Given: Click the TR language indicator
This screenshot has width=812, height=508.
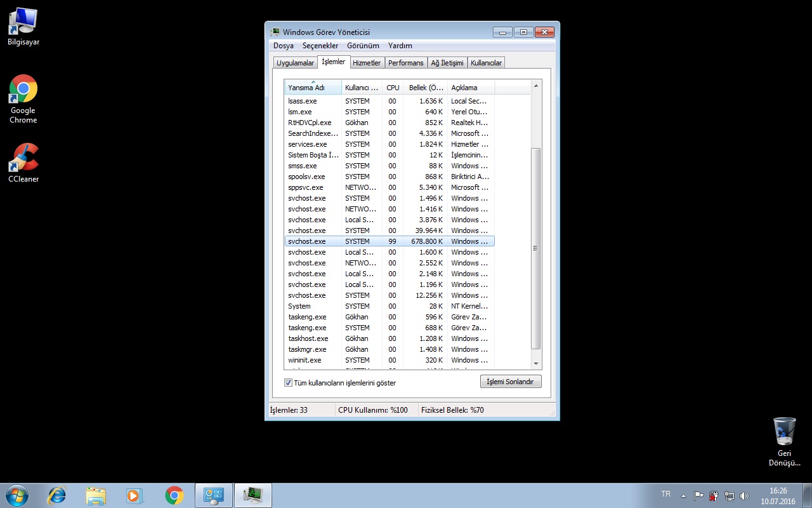Looking at the screenshot, I should [x=665, y=494].
